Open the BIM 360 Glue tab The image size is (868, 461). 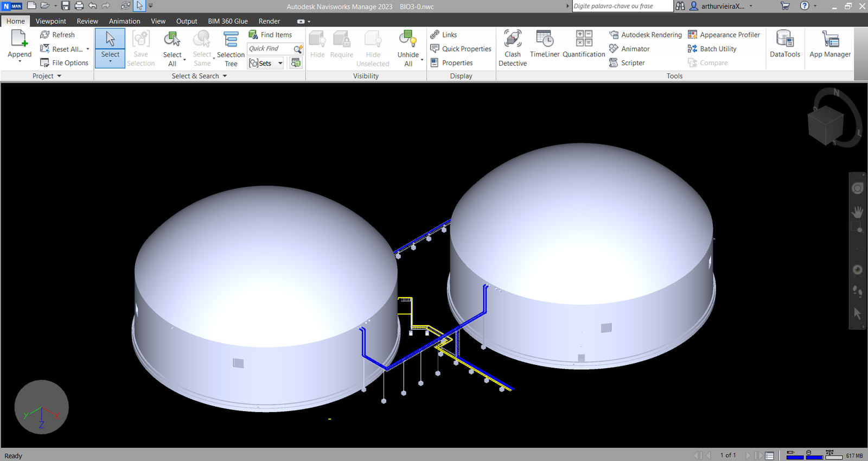click(x=228, y=21)
